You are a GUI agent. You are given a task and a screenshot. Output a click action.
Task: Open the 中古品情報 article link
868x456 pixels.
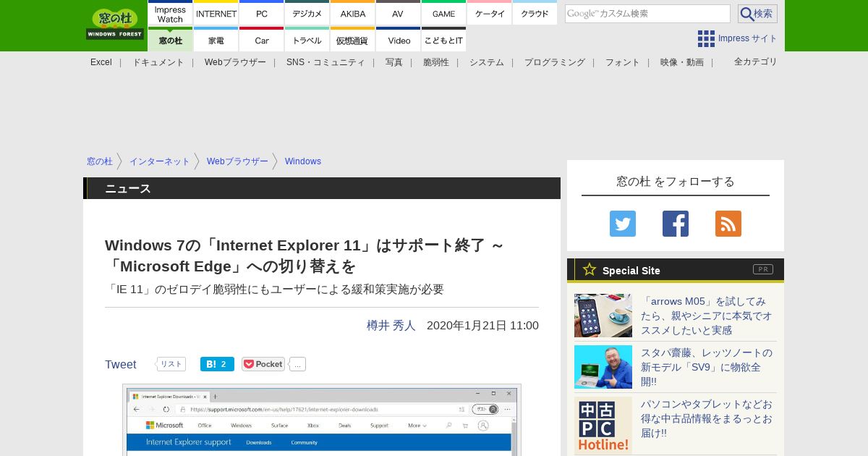[707, 418]
